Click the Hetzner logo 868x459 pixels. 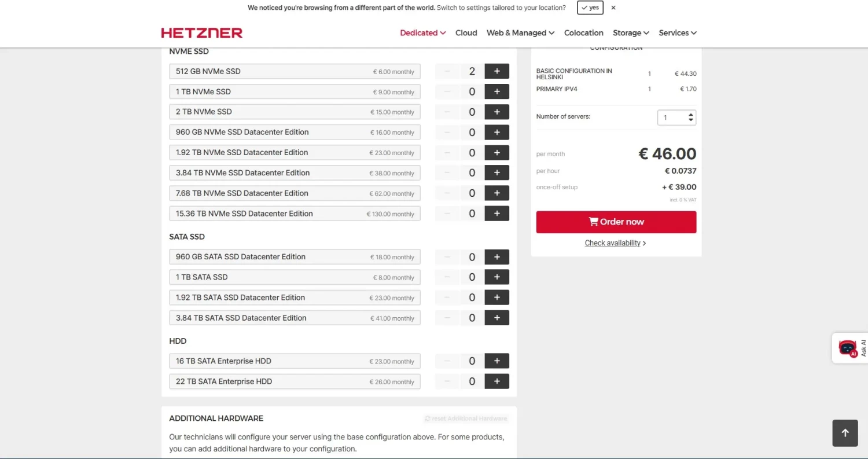click(201, 33)
